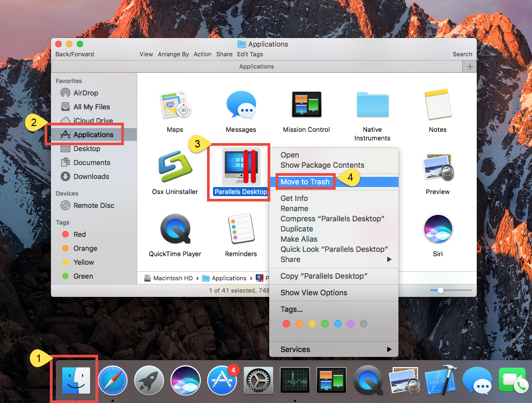
Task: Adjust the icon size slider
Action: [441, 290]
